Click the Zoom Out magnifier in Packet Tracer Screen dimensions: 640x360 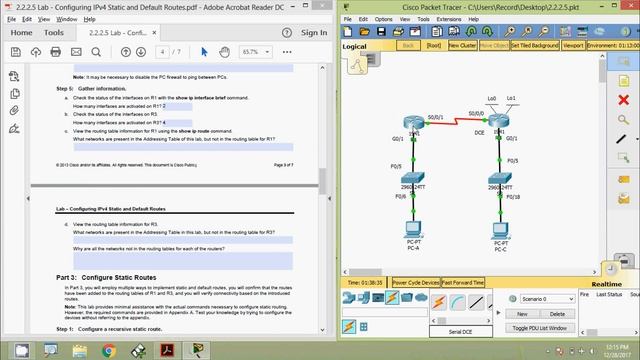(543, 31)
